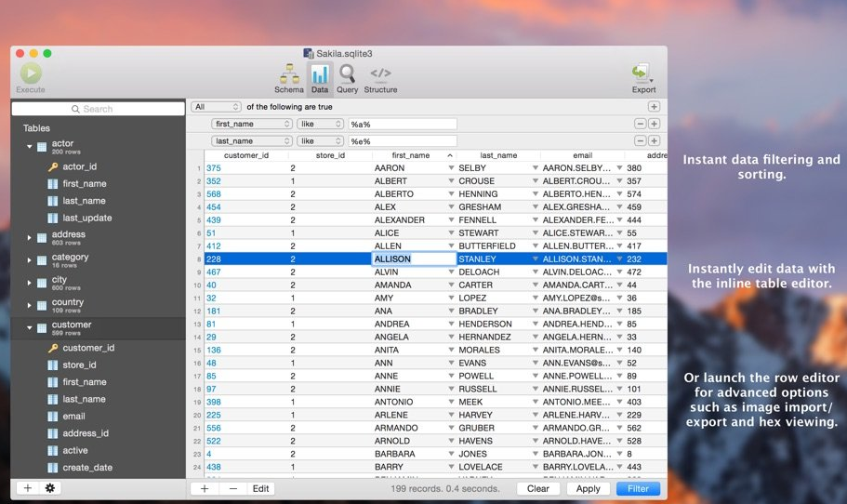Expand the city table
The width and height of the screenshot is (847, 504).
[x=29, y=283]
